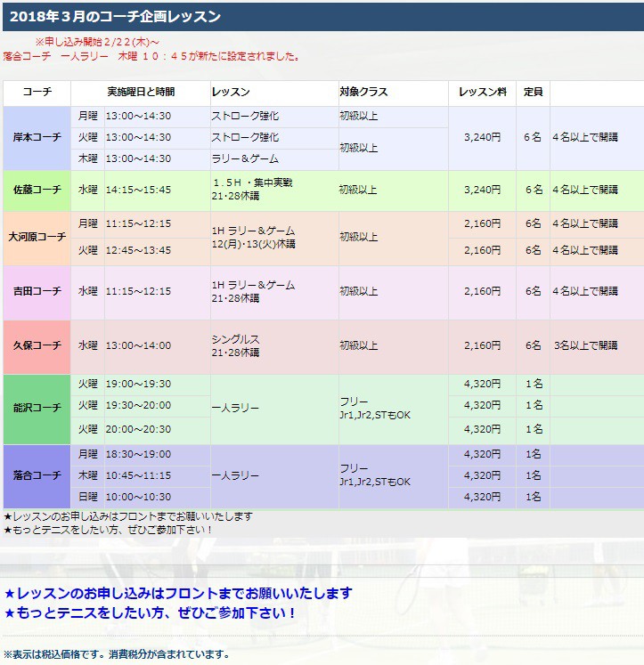Select the 定員 column header

(x=533, y=93)
